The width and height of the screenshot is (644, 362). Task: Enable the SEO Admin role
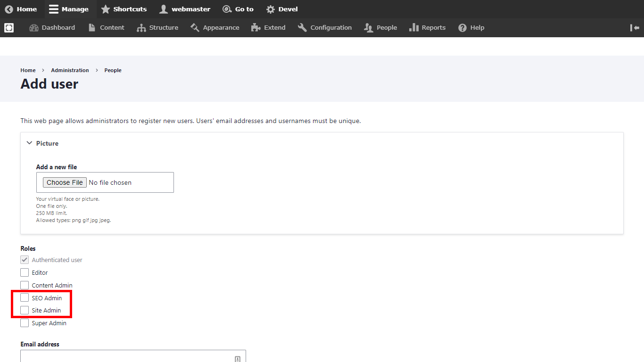pos(25,298)
